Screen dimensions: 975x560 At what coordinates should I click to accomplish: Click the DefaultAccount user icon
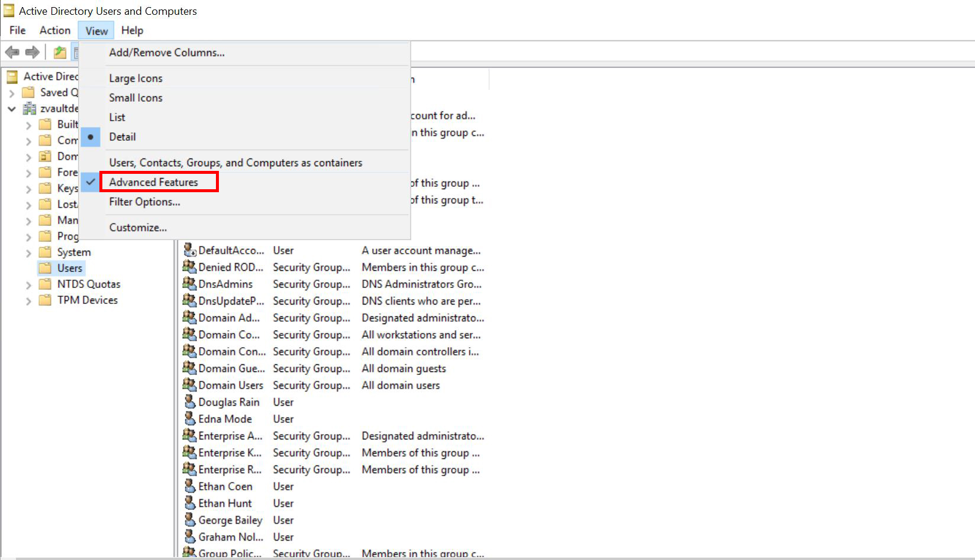coord(189,250)
